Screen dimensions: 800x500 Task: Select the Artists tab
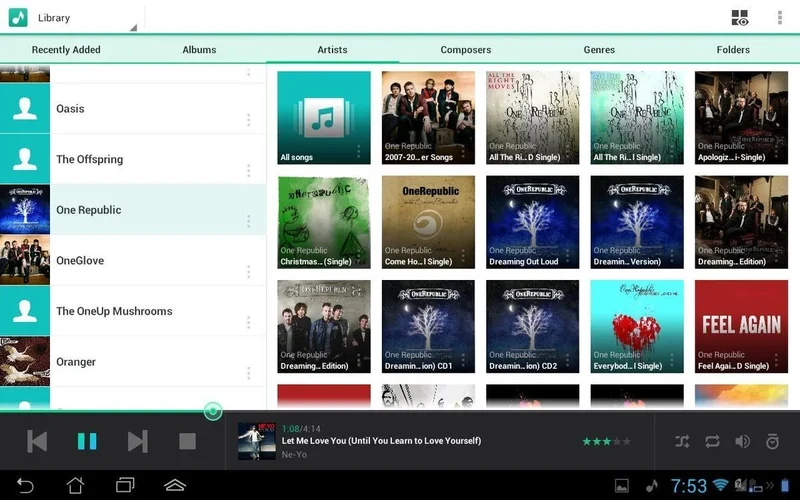tap(332, 49)
